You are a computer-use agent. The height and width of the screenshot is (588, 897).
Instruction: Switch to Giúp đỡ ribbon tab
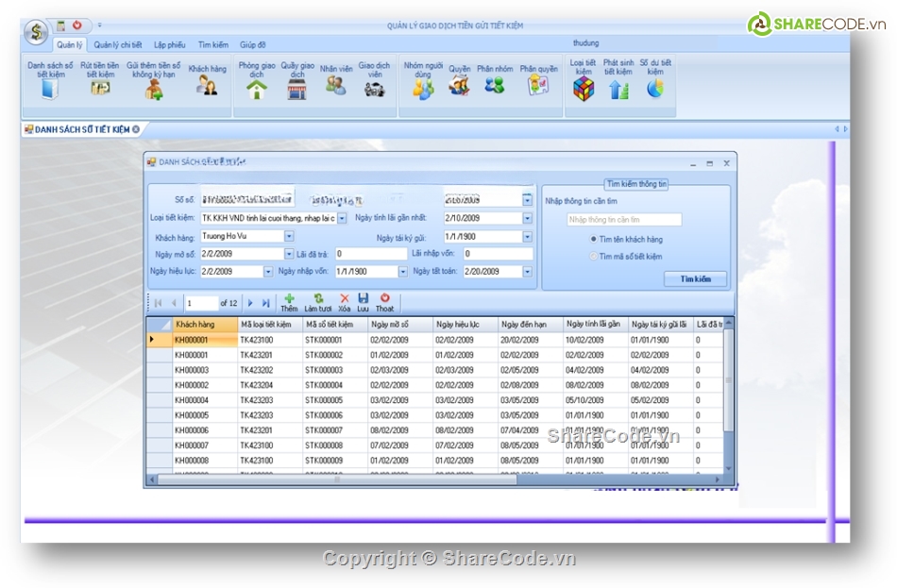point(253,44)
